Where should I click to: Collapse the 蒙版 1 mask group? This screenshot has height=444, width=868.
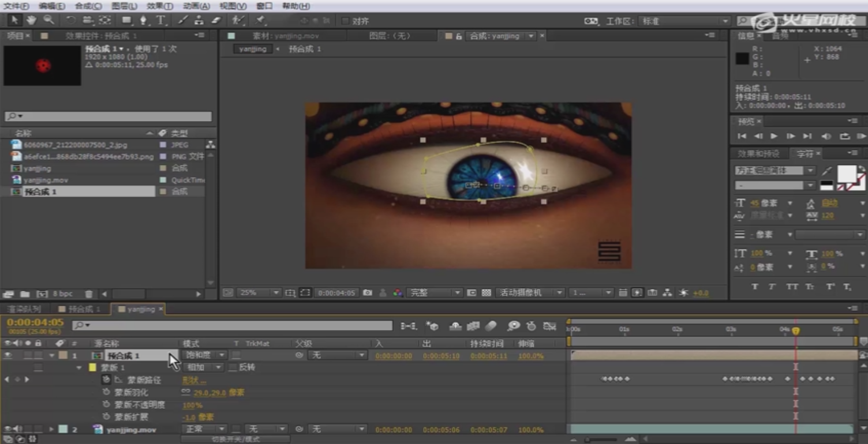tap(79, 367)
